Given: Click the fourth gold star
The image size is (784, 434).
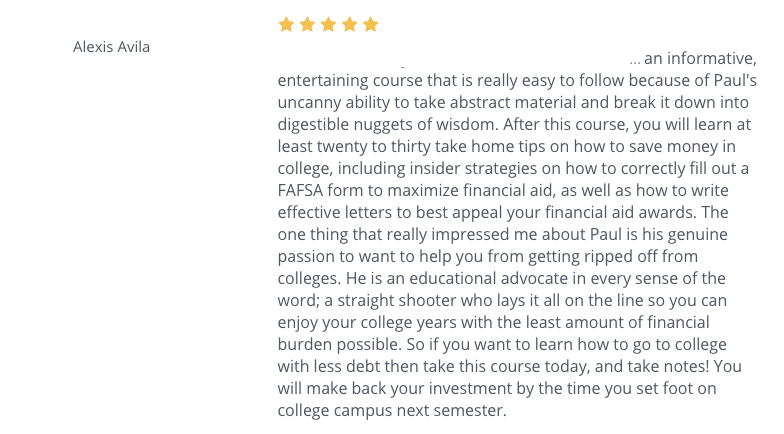Looking at the screenshot, I should click(x=350, y=24).
